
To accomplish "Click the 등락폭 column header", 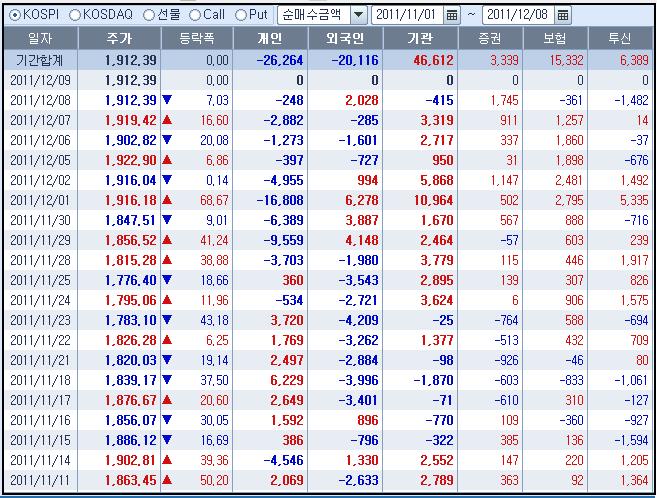I will pyautogui.click(x=197, y=39).
